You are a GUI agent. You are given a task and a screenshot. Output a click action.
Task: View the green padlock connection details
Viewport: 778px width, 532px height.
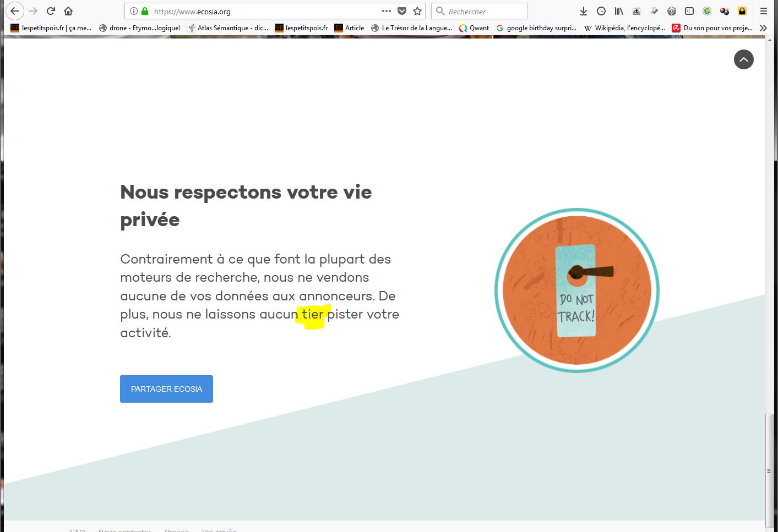145,11
